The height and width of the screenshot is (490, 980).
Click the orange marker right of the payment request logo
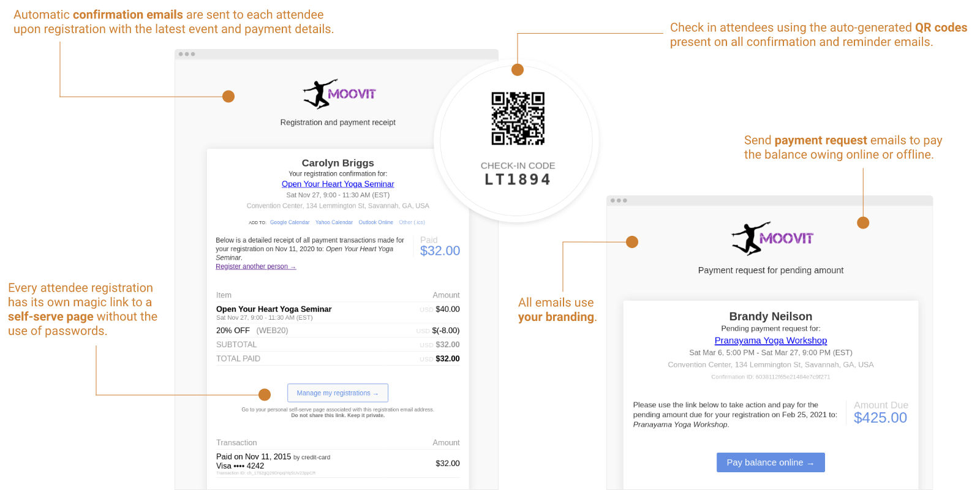pyautogui.click(x=863, y=223)
